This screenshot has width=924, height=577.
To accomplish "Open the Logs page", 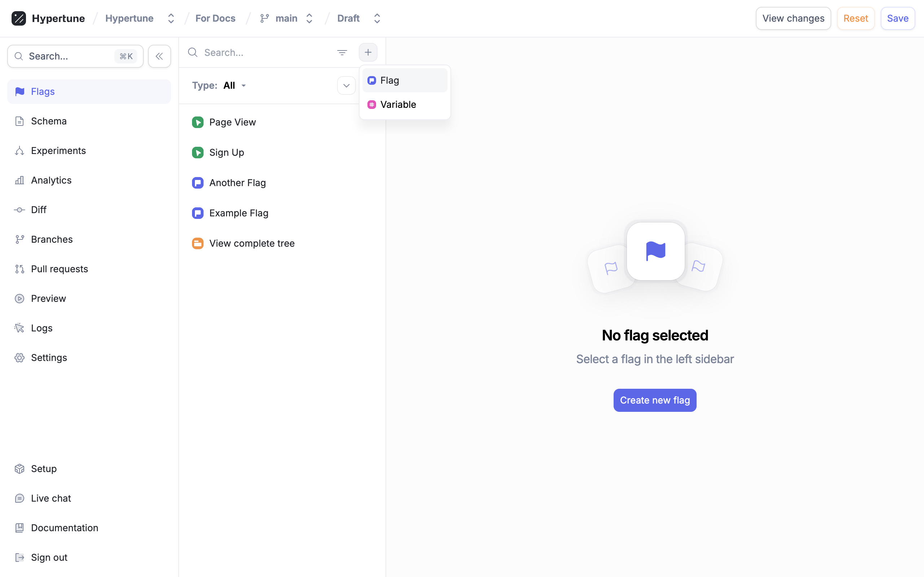I will pyautogui.click(x=42, y=328).
